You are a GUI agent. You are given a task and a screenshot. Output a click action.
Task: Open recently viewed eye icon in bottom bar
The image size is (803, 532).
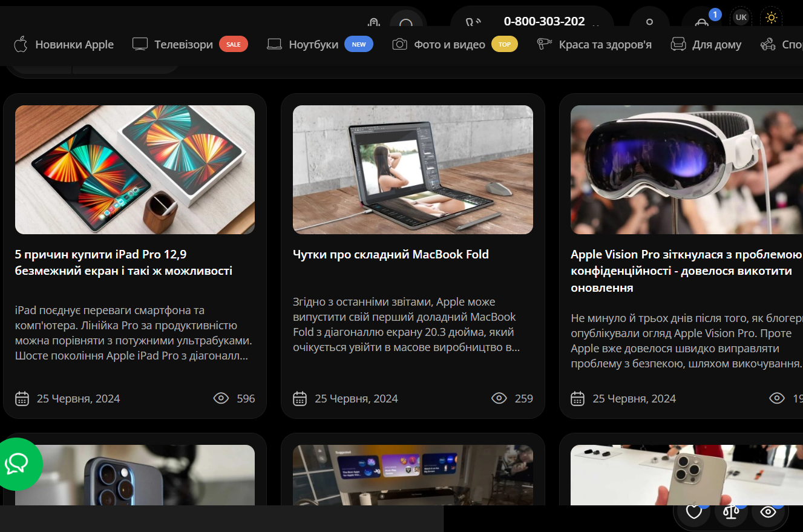(768, 512)
